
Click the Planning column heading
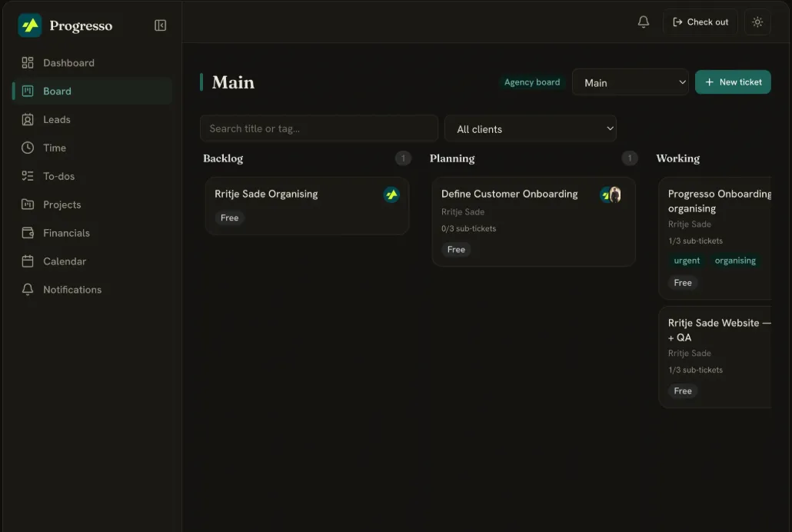point(452,158)
